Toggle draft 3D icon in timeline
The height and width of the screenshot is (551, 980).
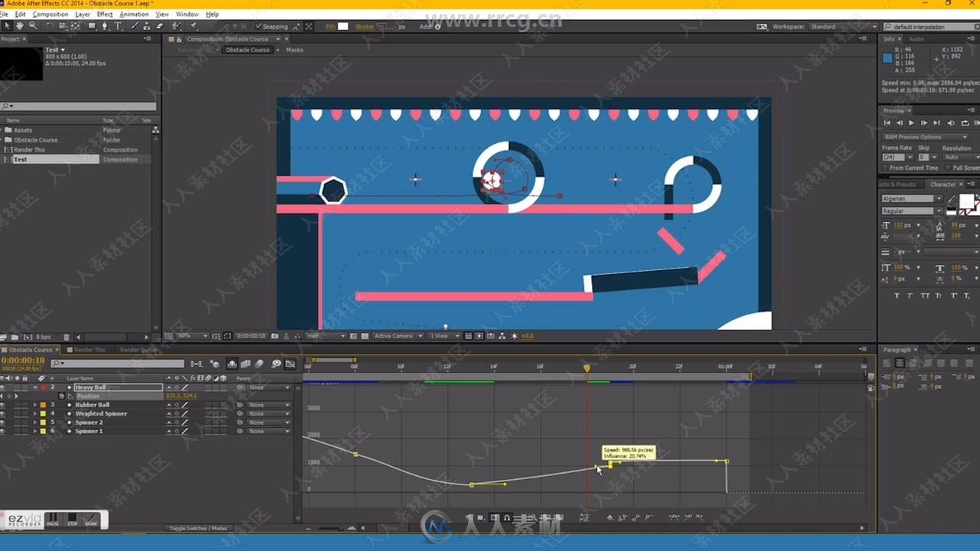click(215, 364)
